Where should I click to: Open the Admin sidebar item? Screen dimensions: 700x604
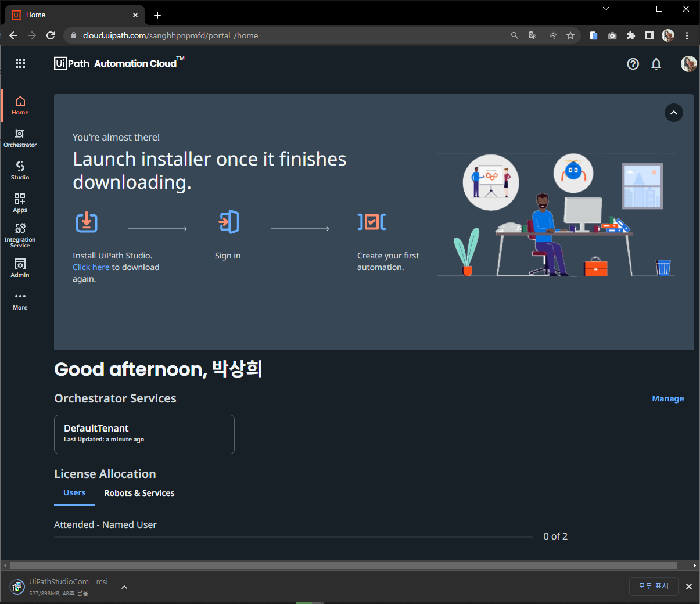(x=20, y=268)
